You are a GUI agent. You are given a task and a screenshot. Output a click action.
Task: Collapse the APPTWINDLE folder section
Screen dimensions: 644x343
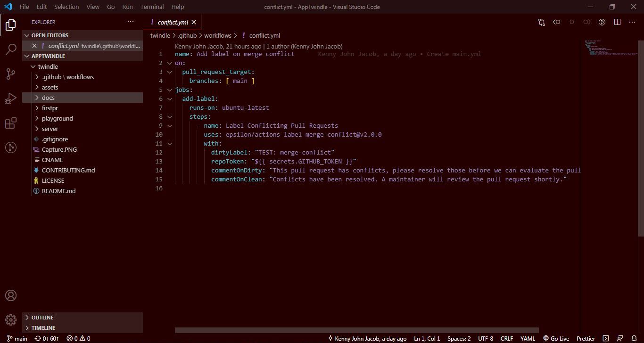[x=83, y=56]
